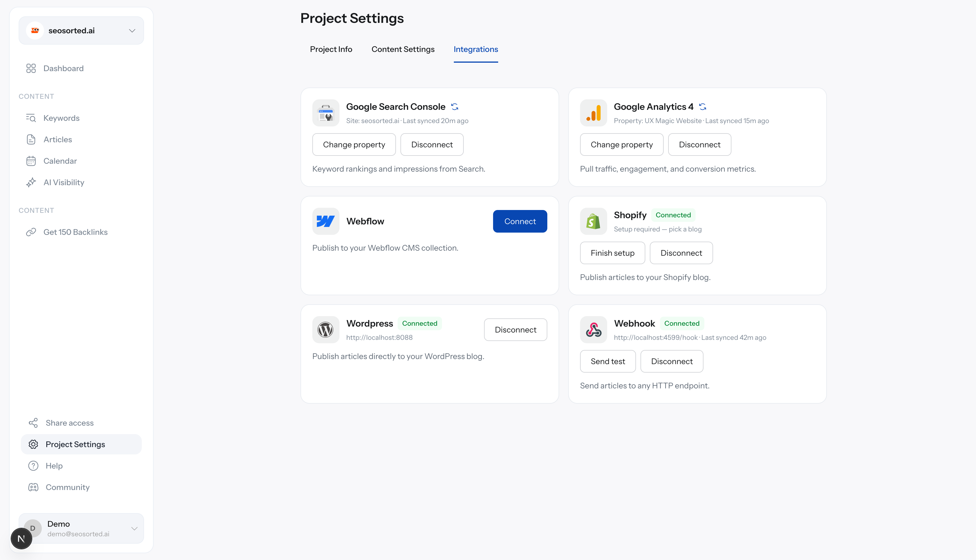Click 'Publish to your Webflow CMS collection.' text

point(385,248)
